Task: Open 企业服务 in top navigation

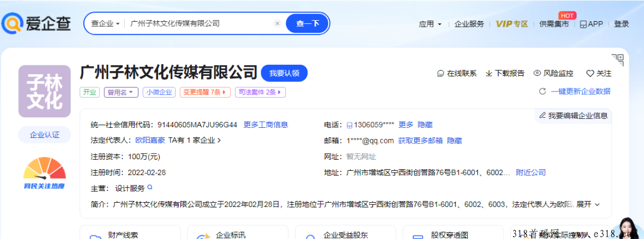Action: pyautogui.click(x=469, y=24)
